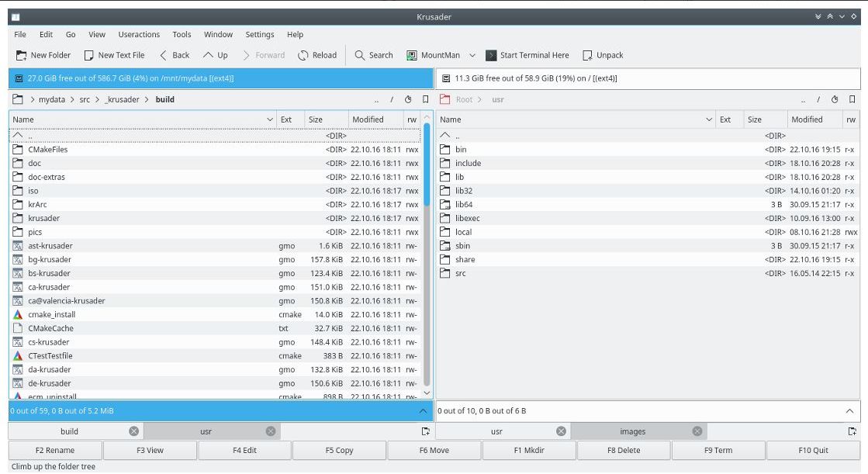868x474 pixels.
Task: Sort the build panel by the Name column
Action: point(143,119)
